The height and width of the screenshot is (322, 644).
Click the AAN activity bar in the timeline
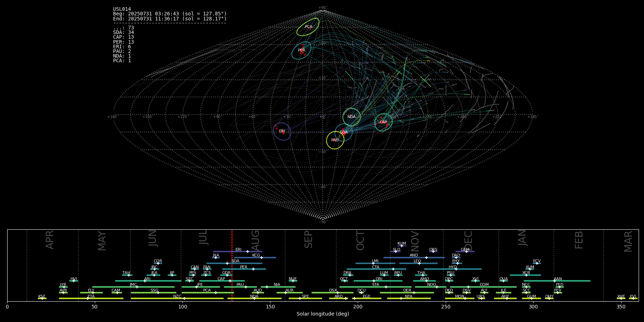[x=557, y=281]
